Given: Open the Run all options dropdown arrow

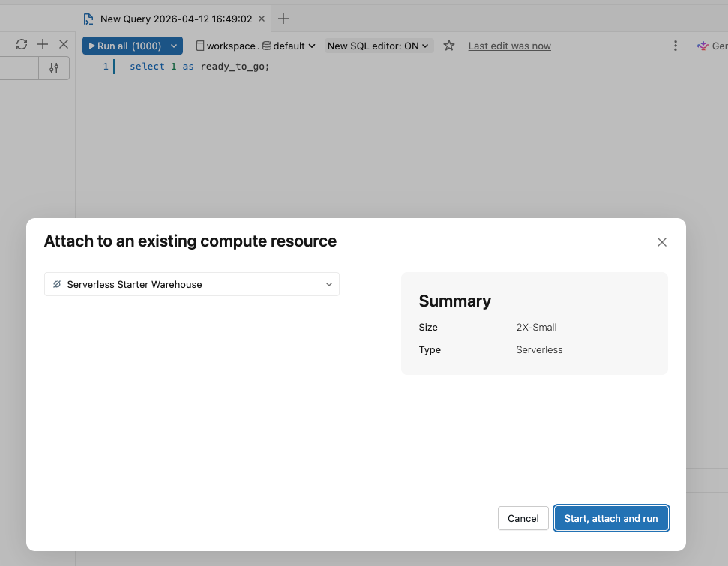Looking at the screenshot, I should 174,46.
